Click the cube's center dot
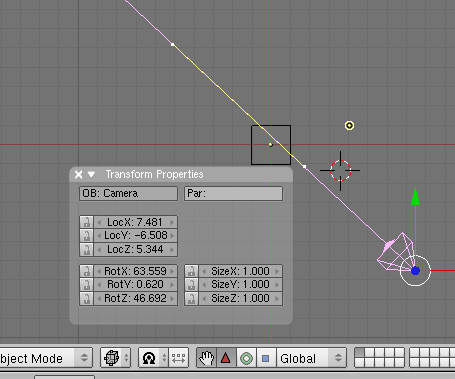 coord(271,145)
